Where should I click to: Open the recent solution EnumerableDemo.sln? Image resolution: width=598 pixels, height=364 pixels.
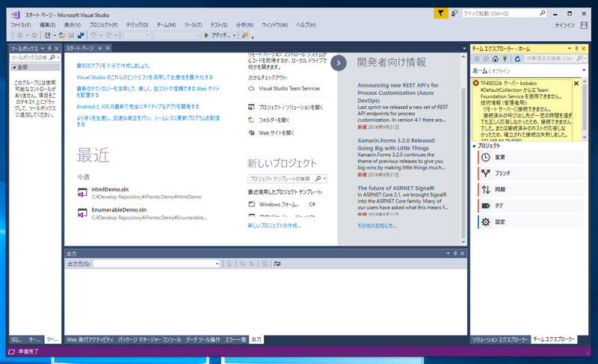(x=119, y=210)
